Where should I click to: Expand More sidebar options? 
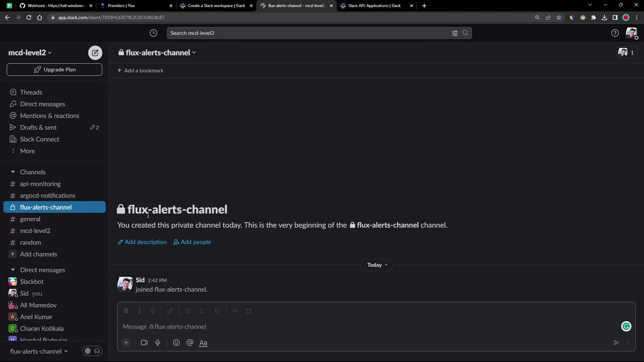coord(27,151)
